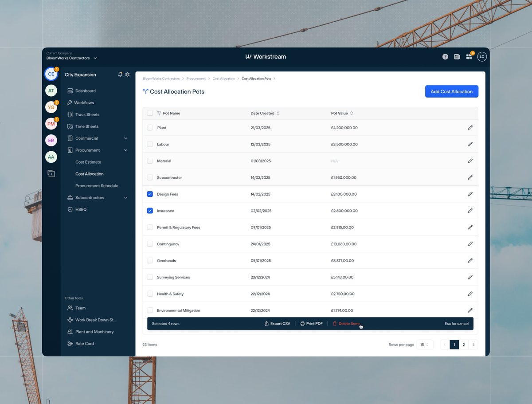Edit the Material pot with pencil icon
This screenshot has height=404, width=532.
coord(470,161)
